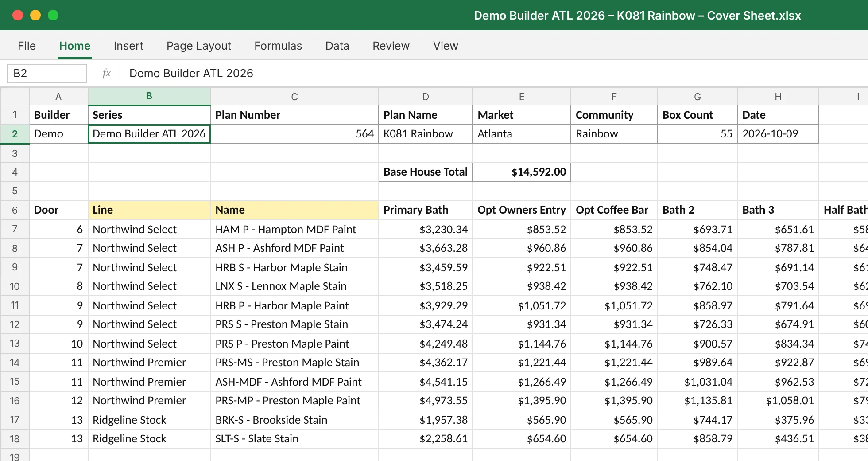
Task: Click the Base House Total label cell
Action: [426, 172]
